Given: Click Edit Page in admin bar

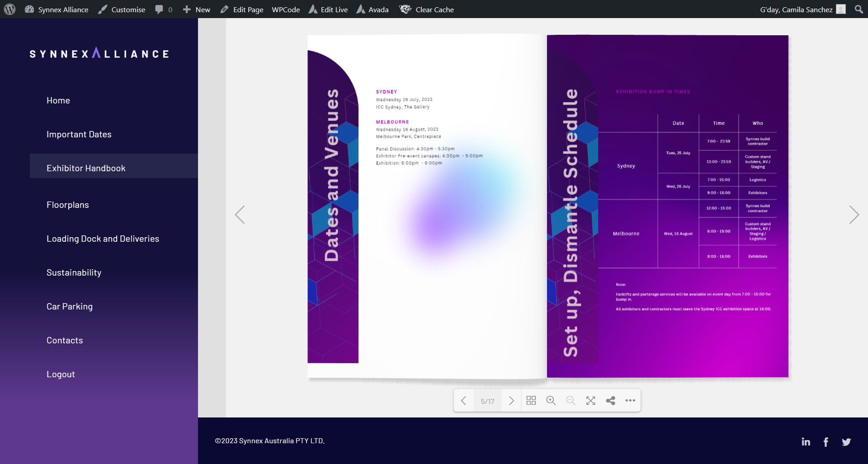Looking at the screenshot, I should 242,9.
